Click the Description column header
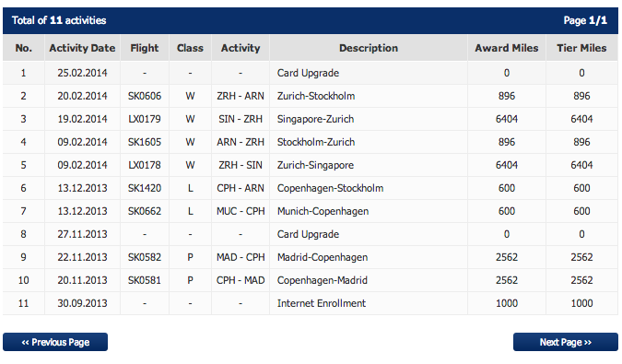 [368, 48]
